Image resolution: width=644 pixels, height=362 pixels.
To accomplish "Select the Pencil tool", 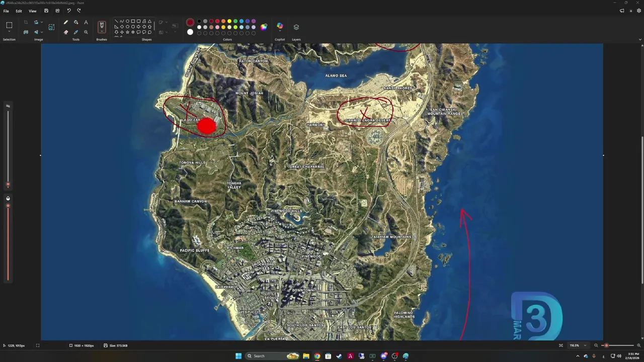I will tap(65, 22).
